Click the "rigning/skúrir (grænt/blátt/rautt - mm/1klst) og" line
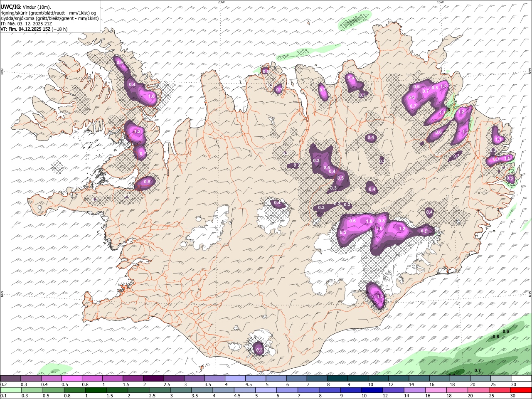 [48, 13]
